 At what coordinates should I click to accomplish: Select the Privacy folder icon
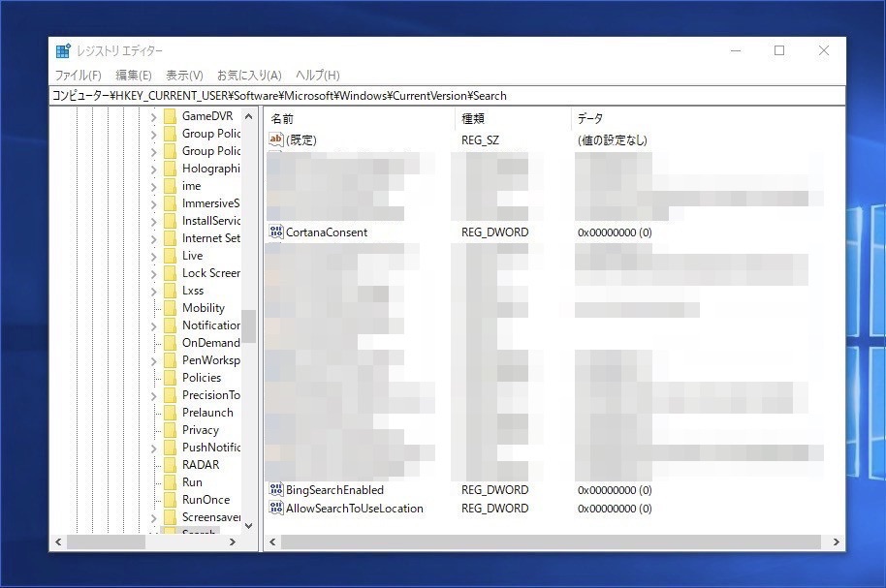170,430
